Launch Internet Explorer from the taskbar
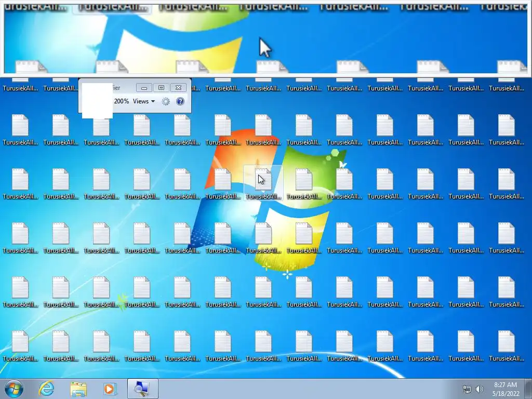Image resolution: width=532 pixels, height=399 pixels. pos(46,389)
